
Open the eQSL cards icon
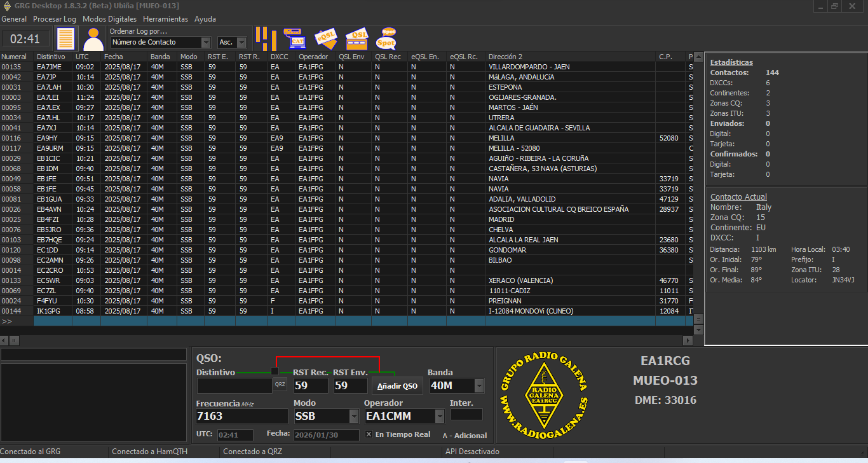[325, 38]
